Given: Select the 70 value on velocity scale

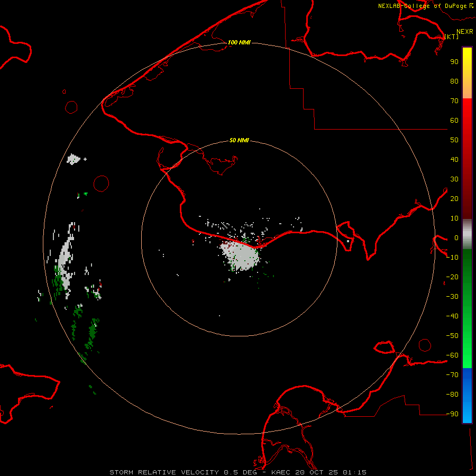Looking at the screenshot, I should 454,101.
